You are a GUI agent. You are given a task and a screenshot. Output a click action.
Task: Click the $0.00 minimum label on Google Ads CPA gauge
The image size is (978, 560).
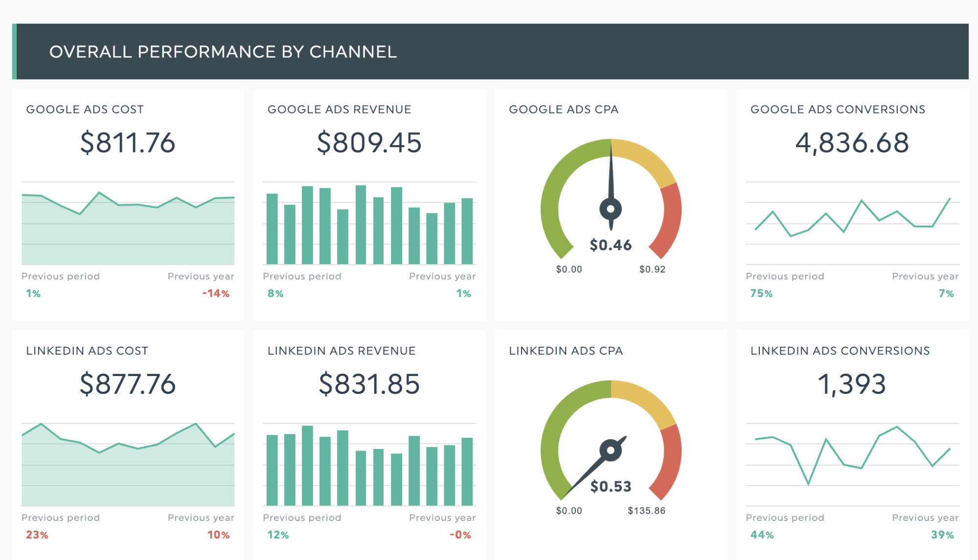coord(569,269)
